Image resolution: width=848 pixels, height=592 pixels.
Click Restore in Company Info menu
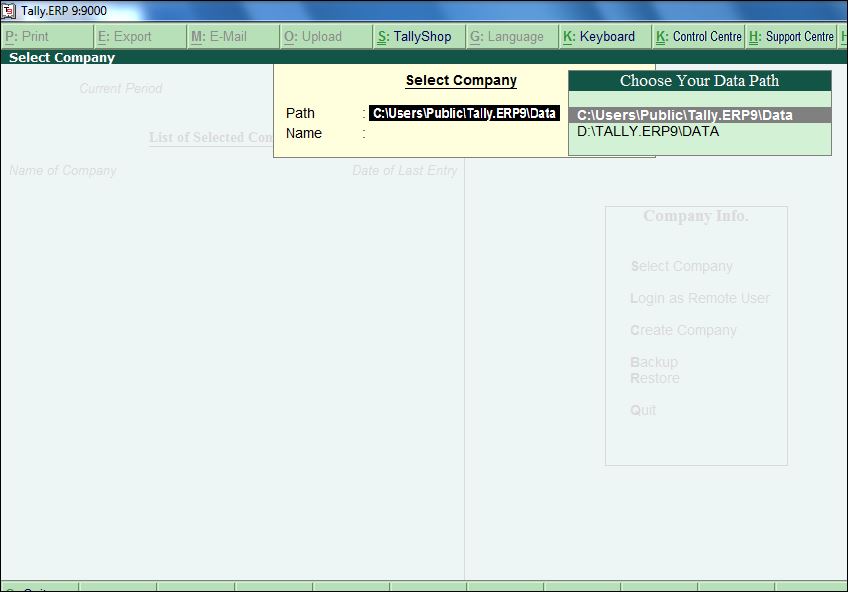click(x=654, y=378)
